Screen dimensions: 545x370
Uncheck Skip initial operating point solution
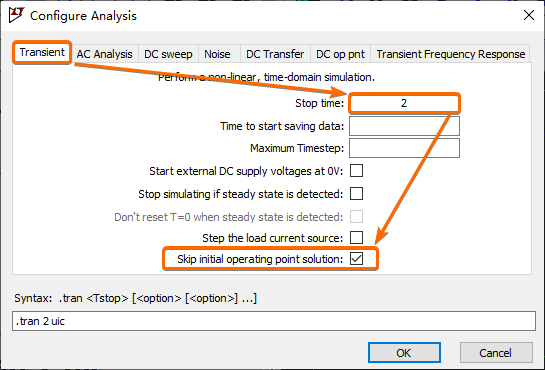click(357, 258)
